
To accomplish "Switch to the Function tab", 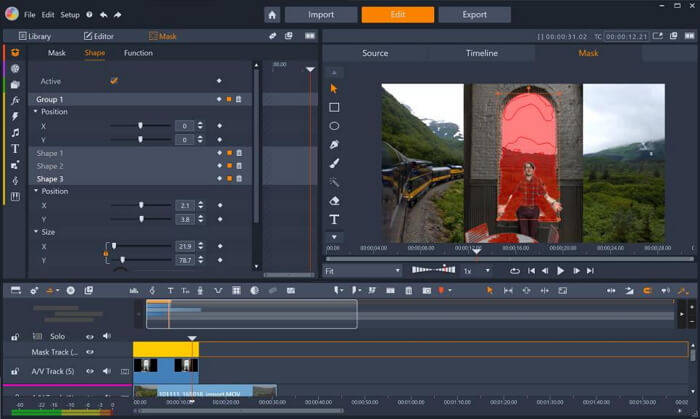I will click(138, 53).
